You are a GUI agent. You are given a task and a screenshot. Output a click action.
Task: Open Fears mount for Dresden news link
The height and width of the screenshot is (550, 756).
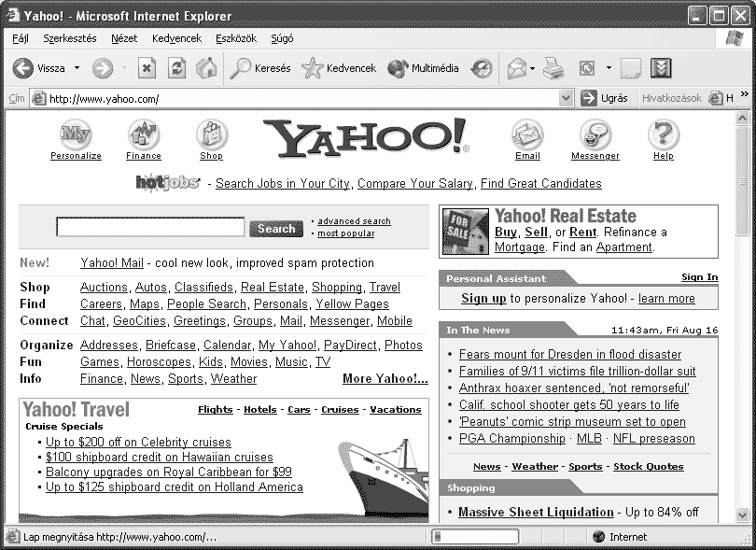click(570, 354)
